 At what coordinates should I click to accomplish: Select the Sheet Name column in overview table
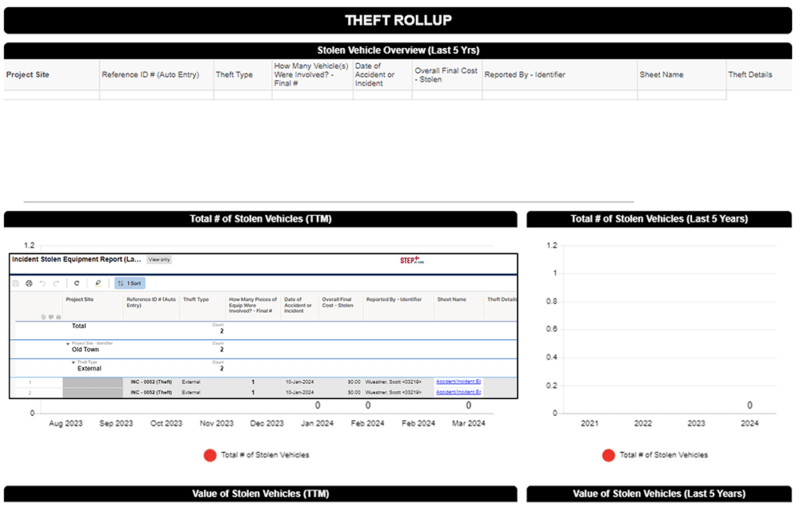tap(661, 75)
